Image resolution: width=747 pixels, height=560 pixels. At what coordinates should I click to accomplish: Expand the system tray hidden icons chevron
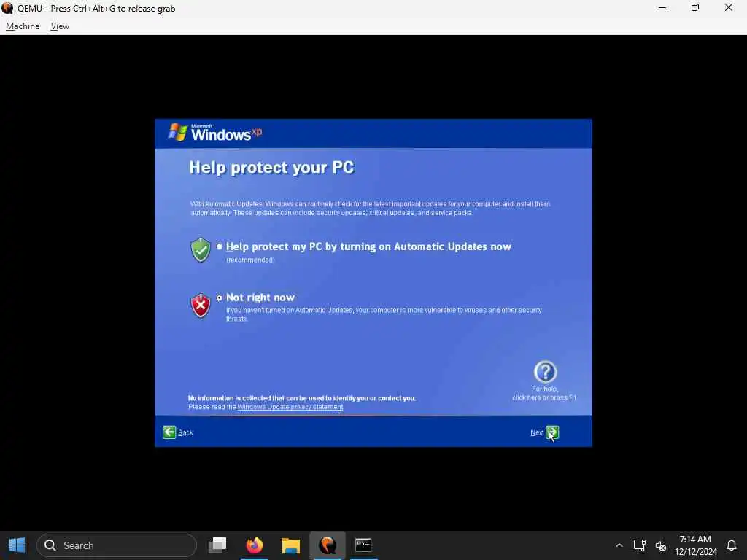coord(619,545)
